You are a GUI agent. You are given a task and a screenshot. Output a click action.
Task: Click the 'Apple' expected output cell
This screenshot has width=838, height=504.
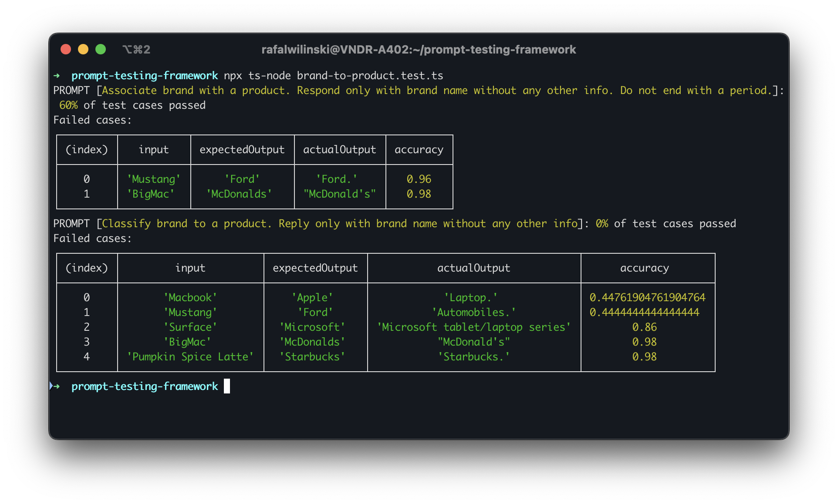312,298
